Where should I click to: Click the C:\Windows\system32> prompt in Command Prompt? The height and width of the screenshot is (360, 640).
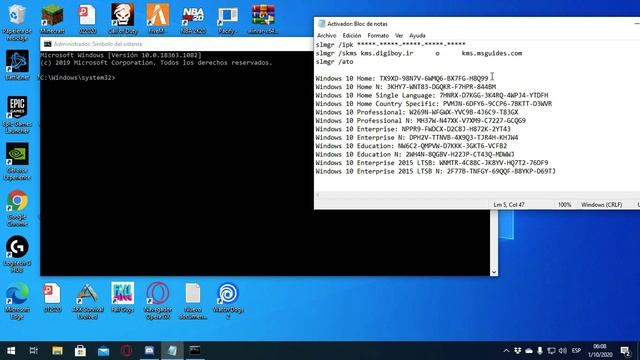(x=78, y=78)
